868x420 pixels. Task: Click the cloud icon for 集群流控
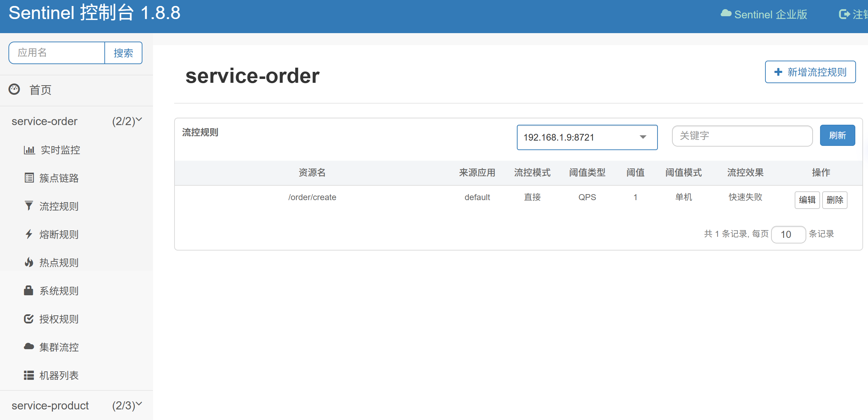pos(29,347)
